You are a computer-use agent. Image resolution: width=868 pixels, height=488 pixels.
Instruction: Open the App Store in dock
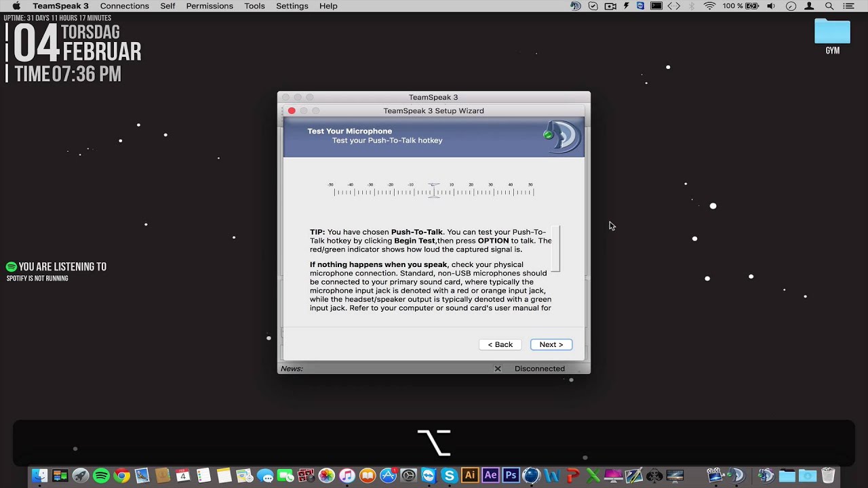(388, 476)
